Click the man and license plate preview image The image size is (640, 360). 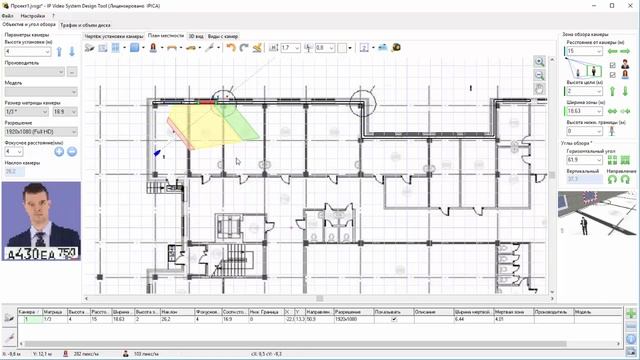coord(41,221)
